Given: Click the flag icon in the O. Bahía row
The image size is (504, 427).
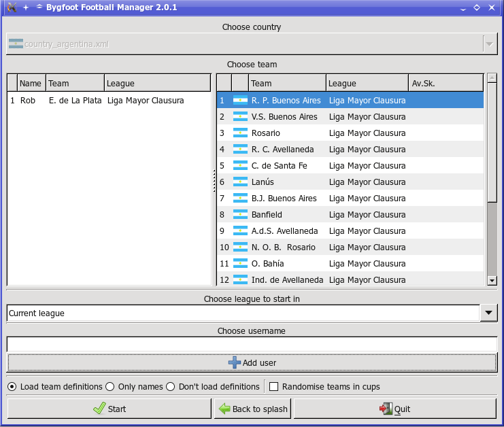Looking at the screenshot, I should pyautogui.click(x=240, y=263).
